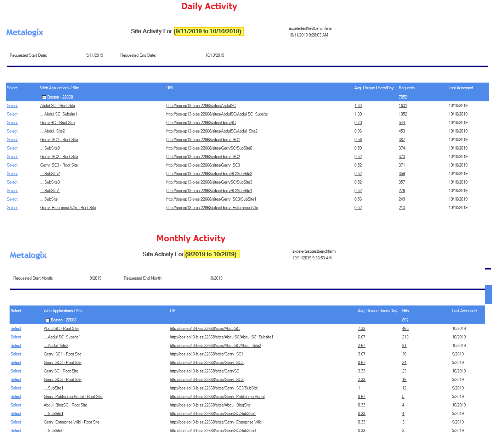Screen dimensions: 504x432
Task: Collapse the Boston - 22668 group in Daily Activity
Action: point(44,97)
